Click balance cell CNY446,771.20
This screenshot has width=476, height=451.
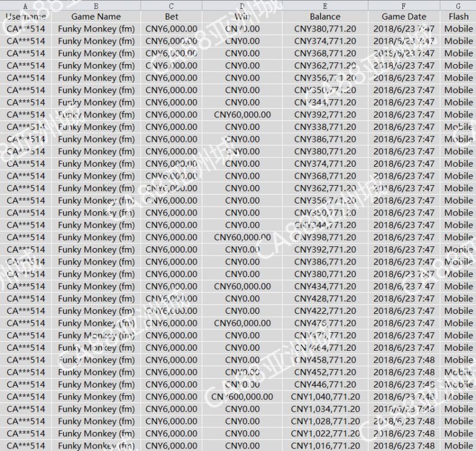(x=325, y=385)
